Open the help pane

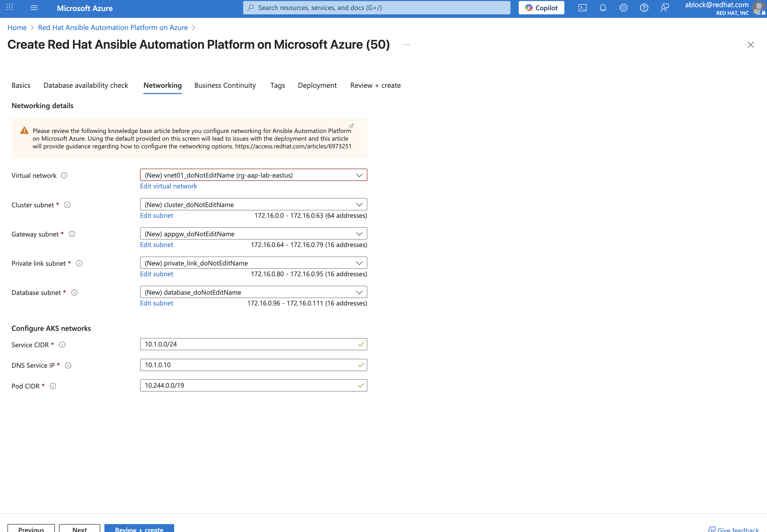pos(644,8)
